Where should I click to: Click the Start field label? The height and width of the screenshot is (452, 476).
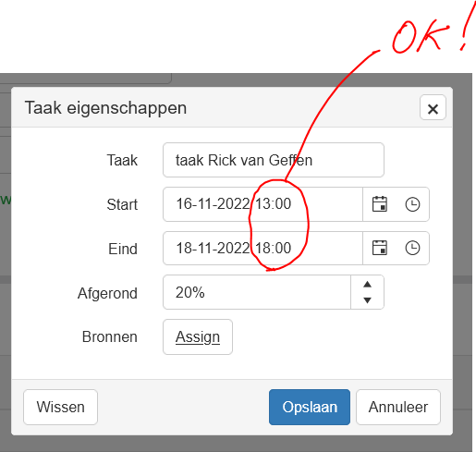tap(122, 204)
